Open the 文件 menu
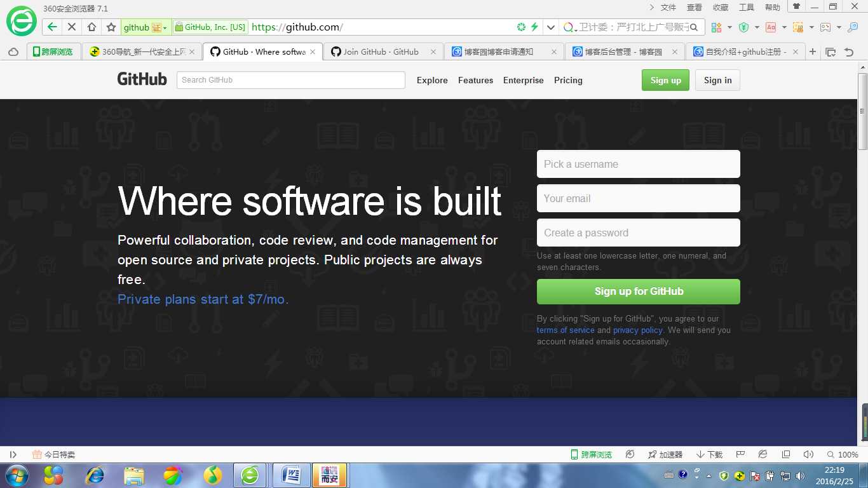The width and height of the screenshot is (868, 488). click(668, 8)
